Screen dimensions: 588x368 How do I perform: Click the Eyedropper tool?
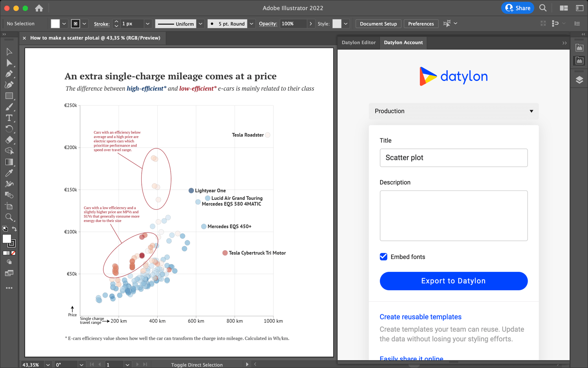[9, 173]
